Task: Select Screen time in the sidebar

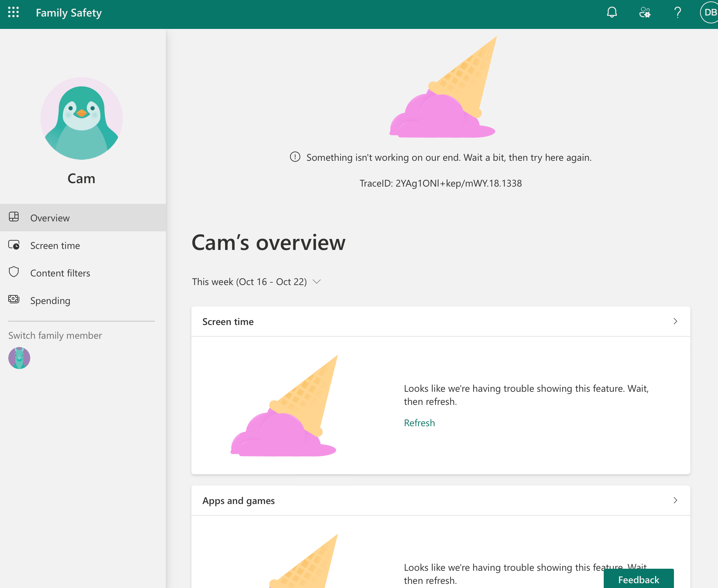Action: [x=83, y=245]
